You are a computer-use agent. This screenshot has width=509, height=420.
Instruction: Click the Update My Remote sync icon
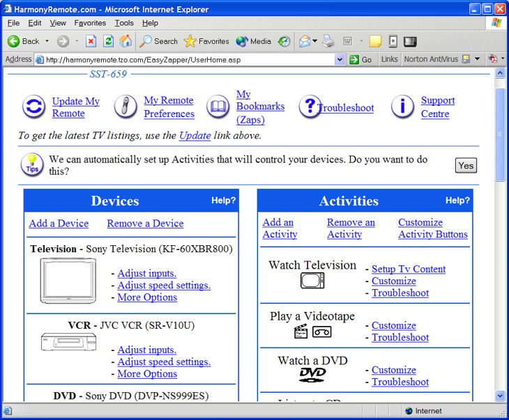point(33,107)
